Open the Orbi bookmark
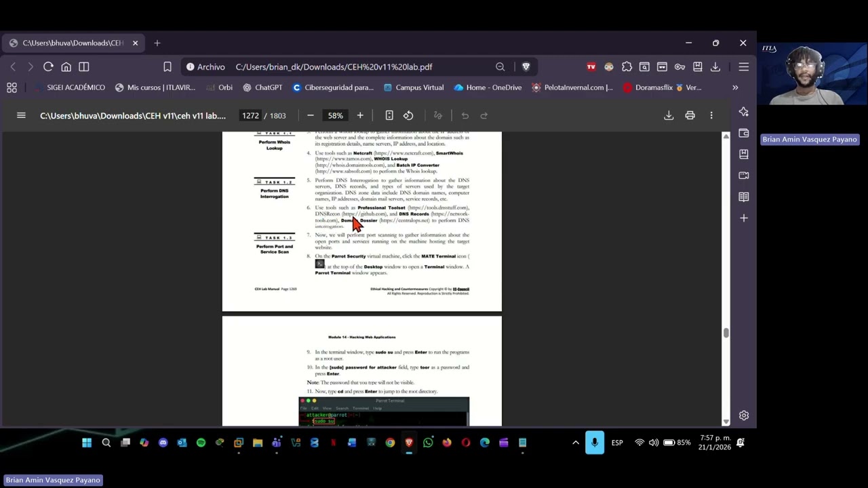 click(220, 87)
